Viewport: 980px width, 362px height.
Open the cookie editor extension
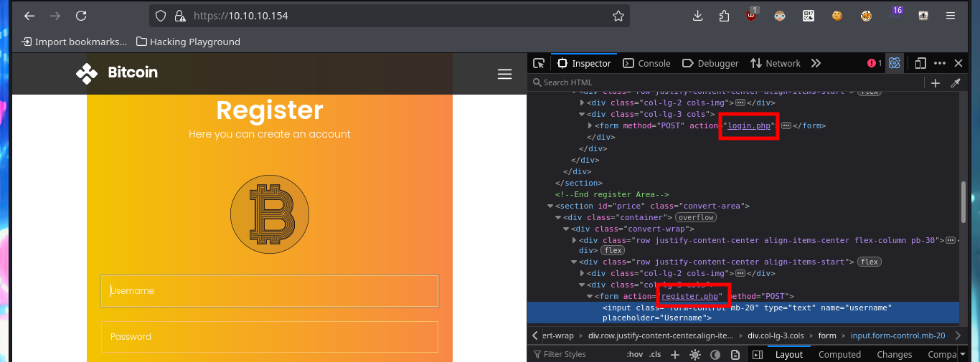click(x=837, y=16)
